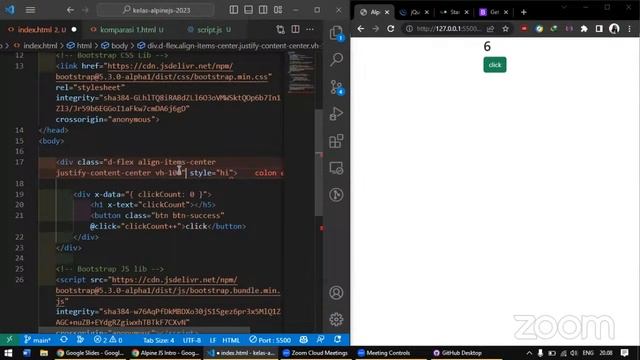Viewport: 640px width, 360px height.
Task: Open Run and Debug view
Action: [x=336, y=114]
